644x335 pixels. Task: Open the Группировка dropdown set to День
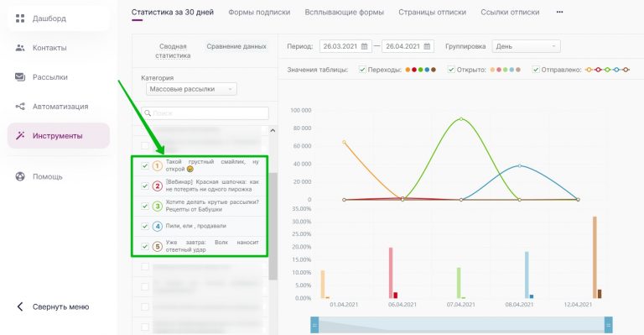click(526, 46)
